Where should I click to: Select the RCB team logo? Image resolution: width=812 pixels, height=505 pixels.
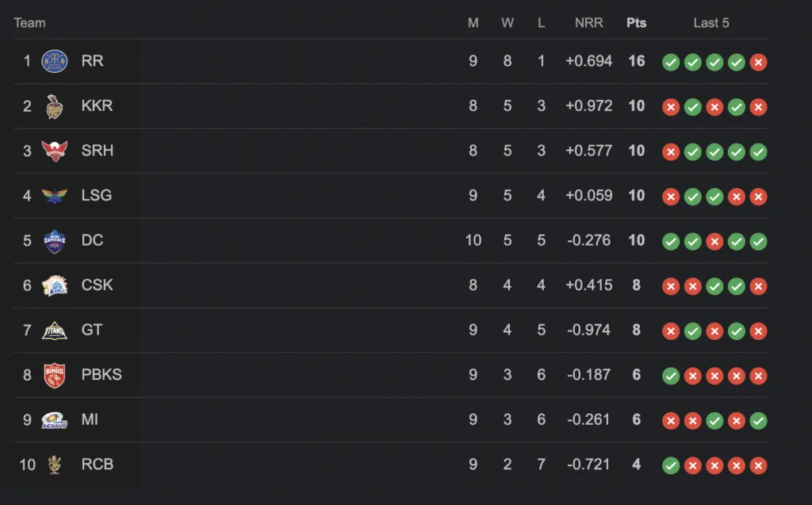(55, 465)
